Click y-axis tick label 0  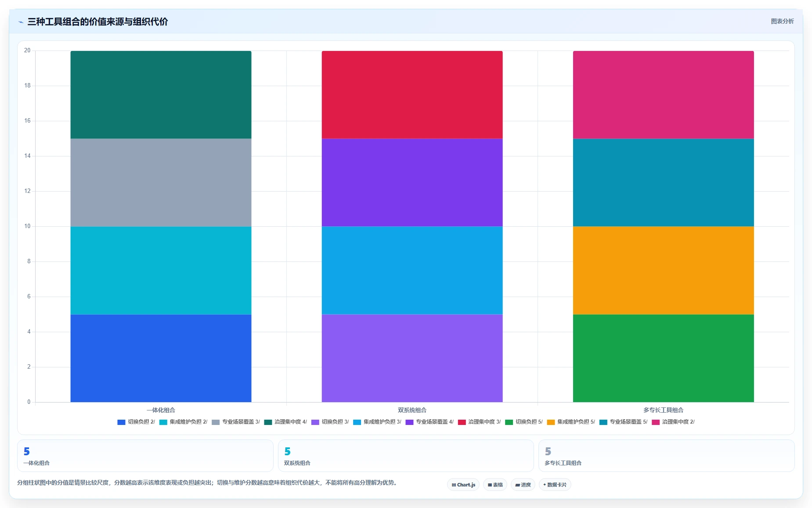click(x=29, y=402)
